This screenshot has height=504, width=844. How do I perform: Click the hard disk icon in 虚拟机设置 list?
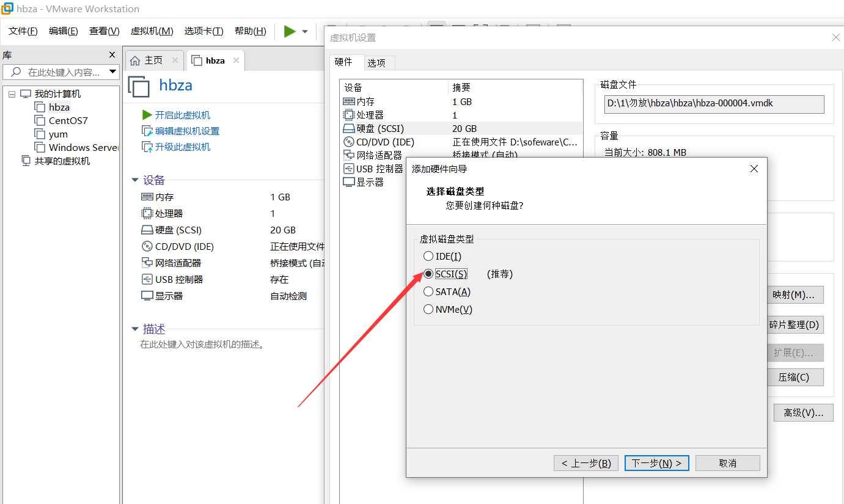point(349,128)
